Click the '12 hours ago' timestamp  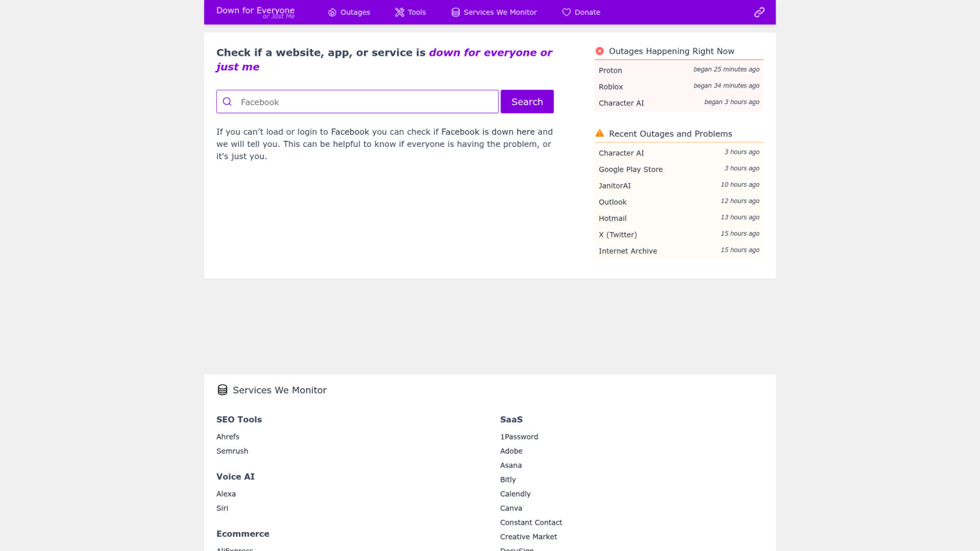point(740,201)
